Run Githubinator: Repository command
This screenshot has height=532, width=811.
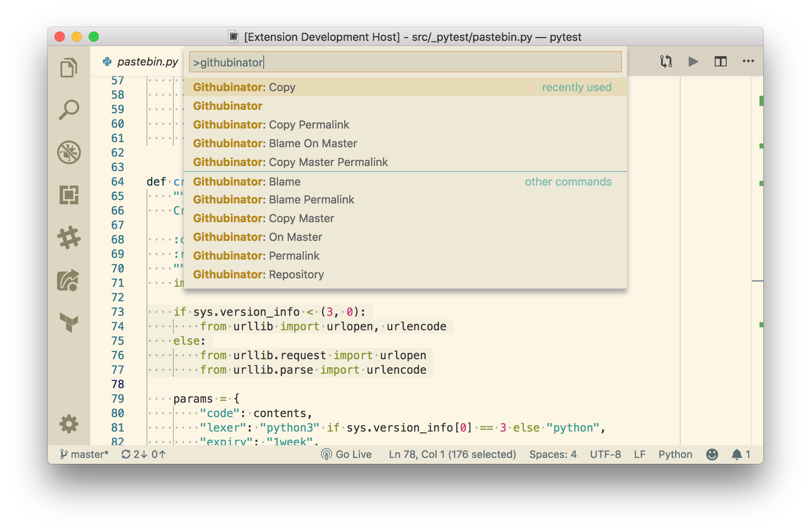pyautogui.click(x=405, y=275)
